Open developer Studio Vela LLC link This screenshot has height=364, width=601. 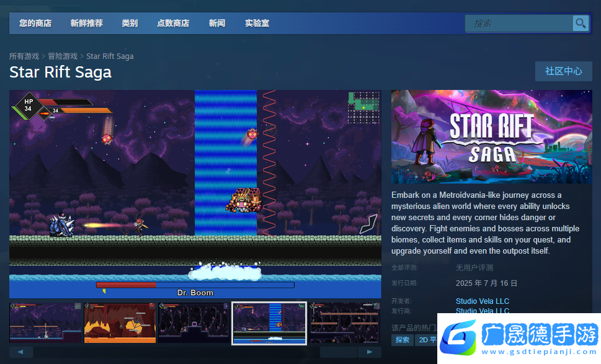click(x=482, y=301)
